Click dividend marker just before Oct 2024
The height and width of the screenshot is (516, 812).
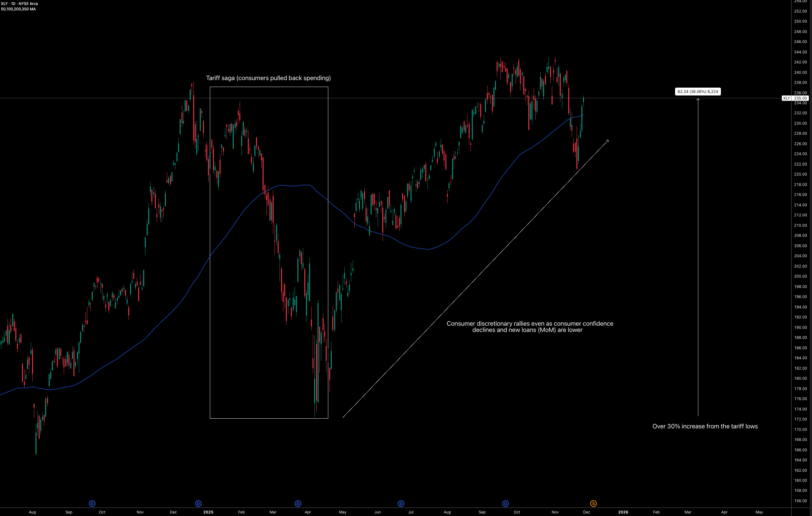92,503
